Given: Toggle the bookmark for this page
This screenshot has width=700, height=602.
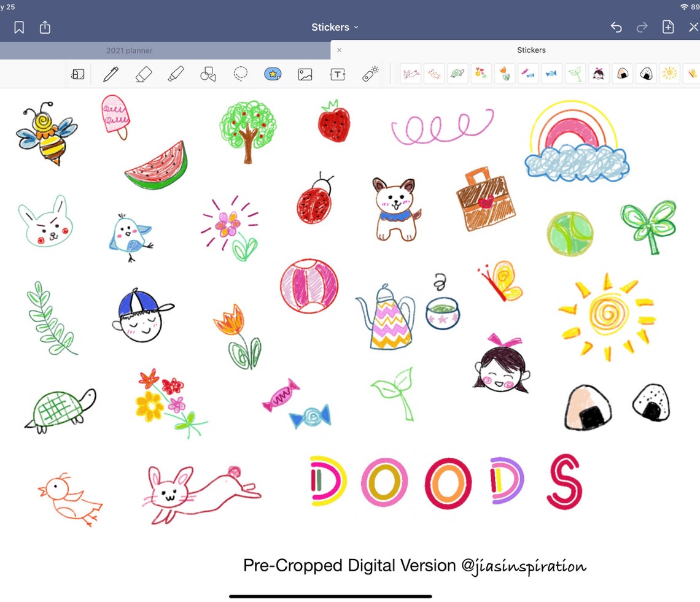Looking at the screenshot, I should click(x=18, y=27).
